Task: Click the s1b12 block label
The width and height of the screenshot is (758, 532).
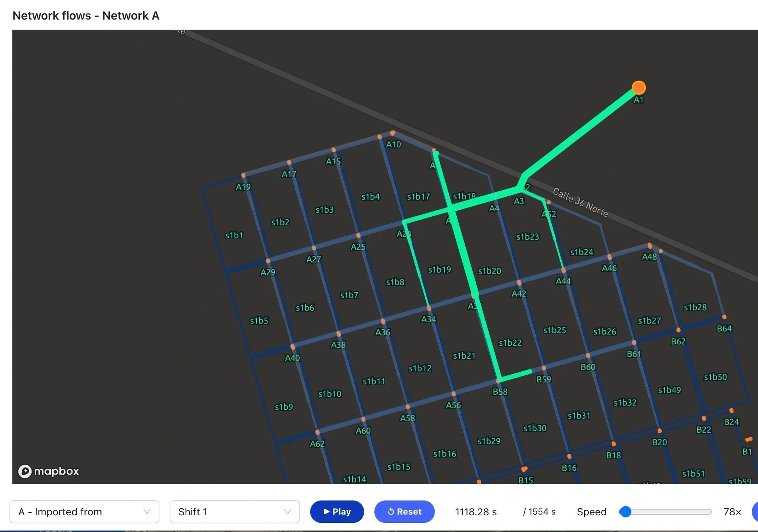Action: pyautogui.click(x=420, y=368)
